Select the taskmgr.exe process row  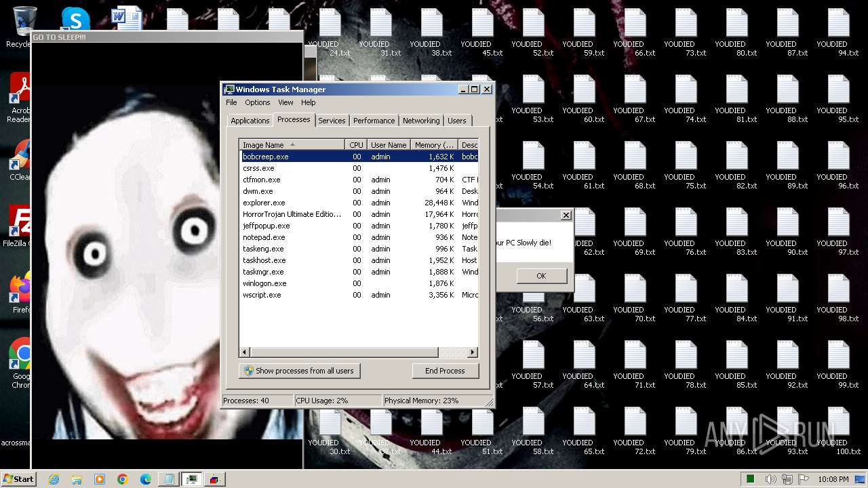359,272
